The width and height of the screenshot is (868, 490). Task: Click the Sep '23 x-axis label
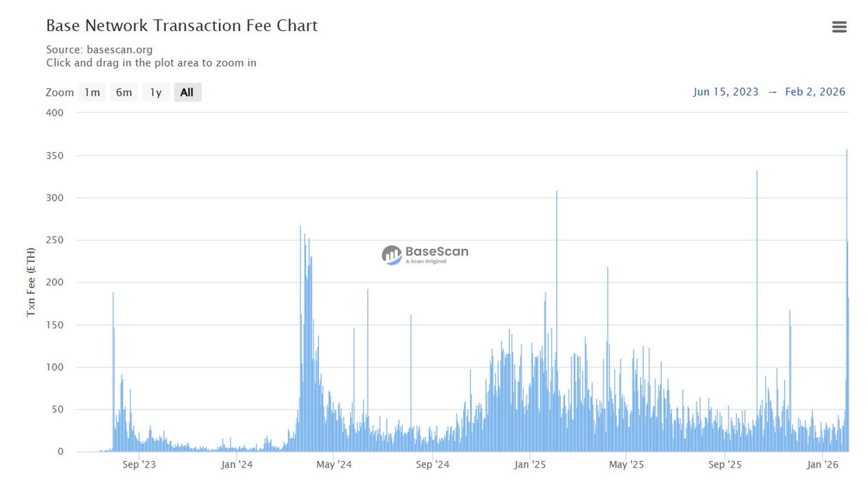[x=139, y=465]
